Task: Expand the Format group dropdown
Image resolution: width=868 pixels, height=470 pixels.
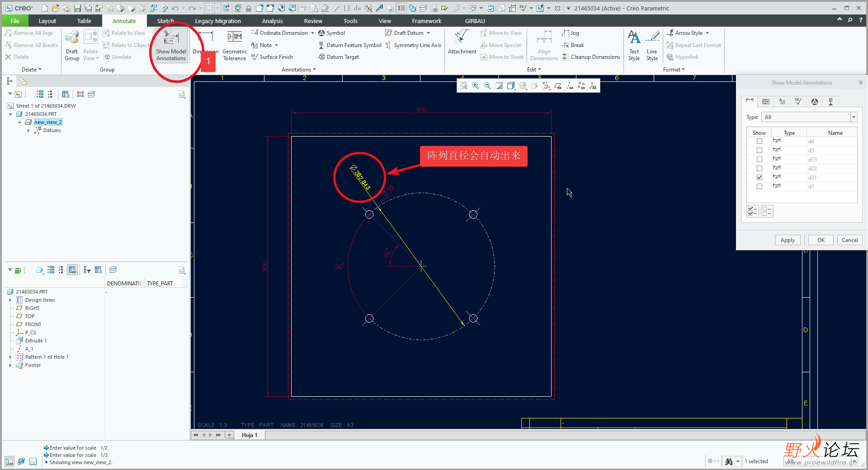Action: [x=674, y=70]
